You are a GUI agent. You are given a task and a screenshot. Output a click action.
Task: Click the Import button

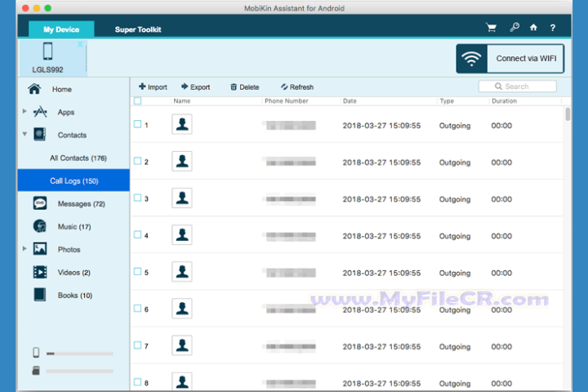pyautogui.click(x=153, y=87)
